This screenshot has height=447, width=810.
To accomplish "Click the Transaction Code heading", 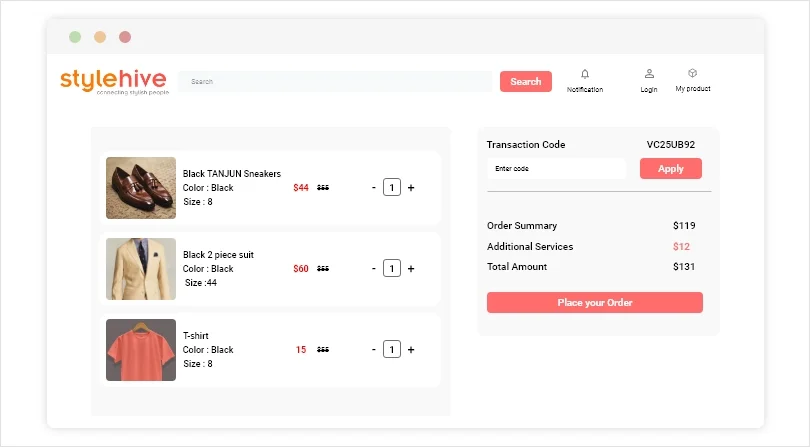I will (526, 145).
